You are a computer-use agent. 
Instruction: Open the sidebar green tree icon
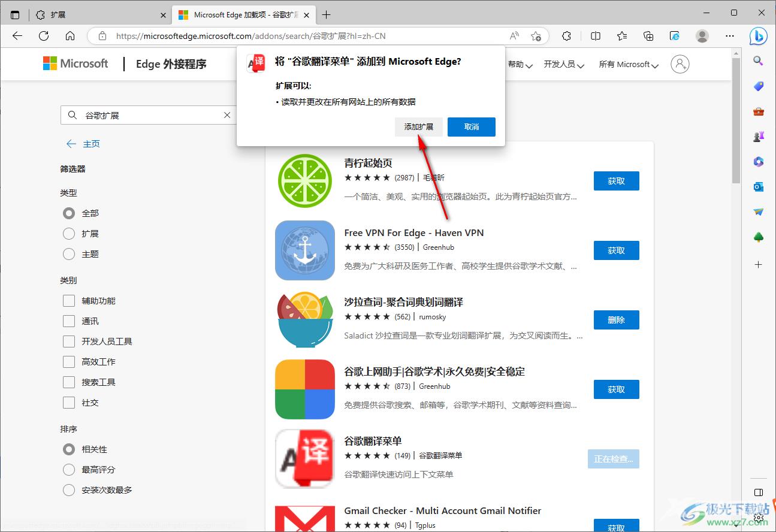pos(758,237)
